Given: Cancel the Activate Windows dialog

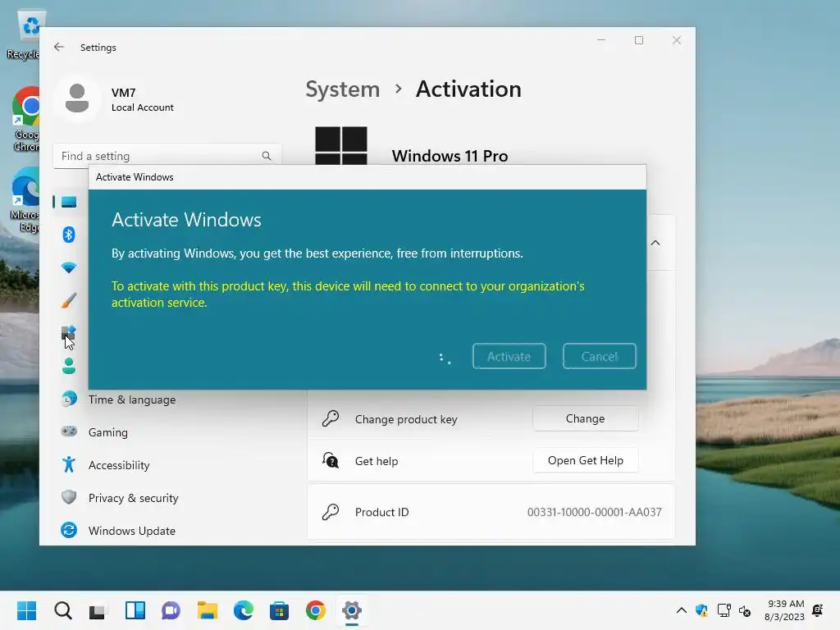Looking at the screenshot, I should [599, 356].
